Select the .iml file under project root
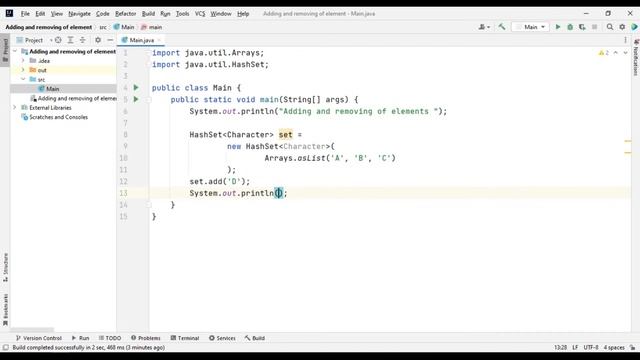The height and width of the screenshot is (360, 640). (x=73, y=98)
